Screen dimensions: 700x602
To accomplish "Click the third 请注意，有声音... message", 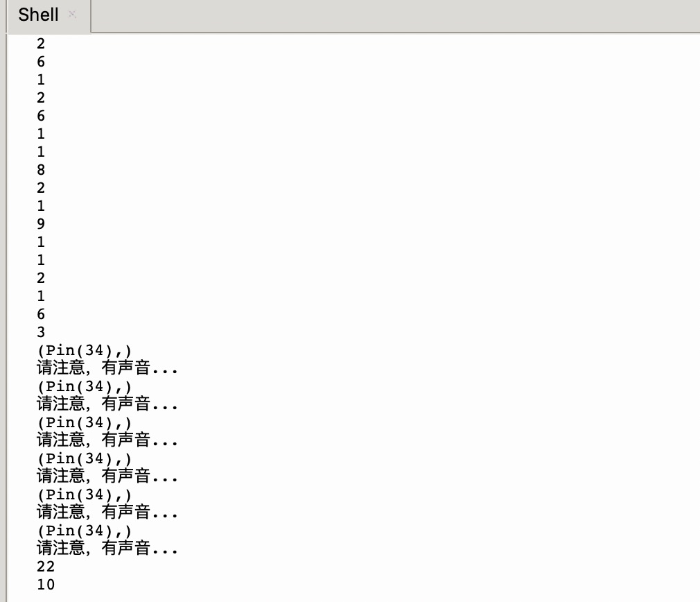I will tap(107, 440).
